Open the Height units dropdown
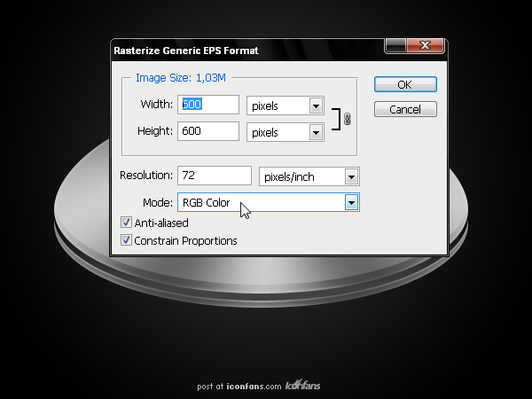532x399 pixels. 285,132
